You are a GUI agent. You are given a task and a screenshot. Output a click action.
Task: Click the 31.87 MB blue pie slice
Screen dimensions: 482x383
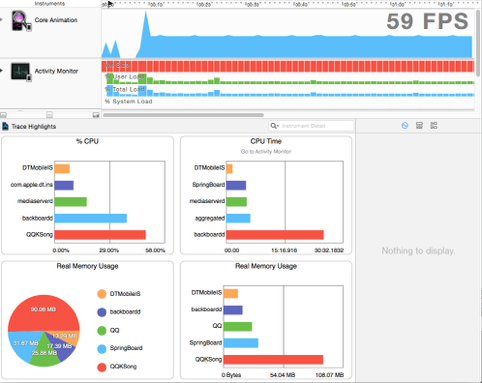click(x=25, y=345)
